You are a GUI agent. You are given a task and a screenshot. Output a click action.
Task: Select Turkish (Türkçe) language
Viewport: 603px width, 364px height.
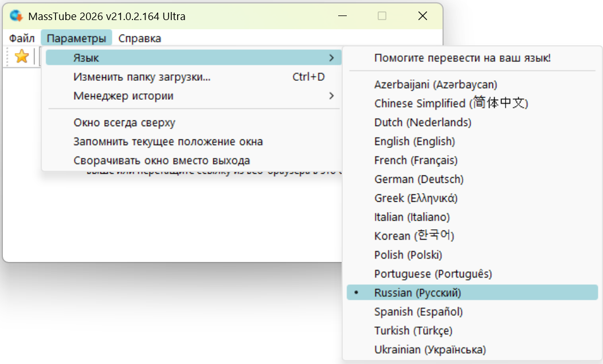472,331
